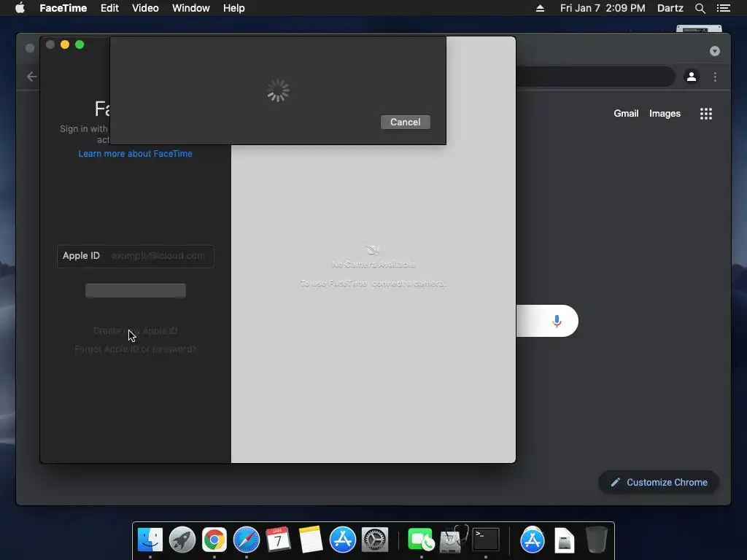Open Launchpad from the Dock
Screen dimensions: 747x560
pos(182,540)
